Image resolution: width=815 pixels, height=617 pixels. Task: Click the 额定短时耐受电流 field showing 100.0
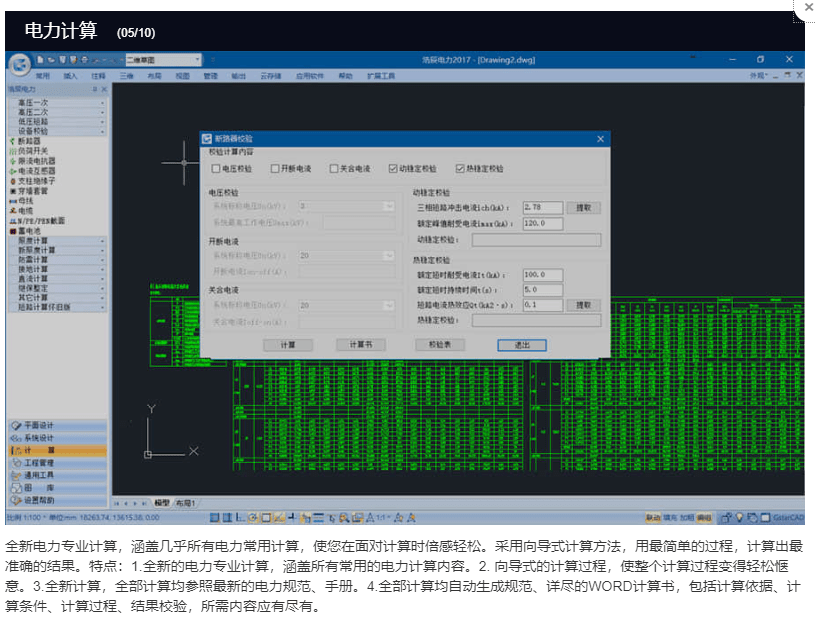543,274
